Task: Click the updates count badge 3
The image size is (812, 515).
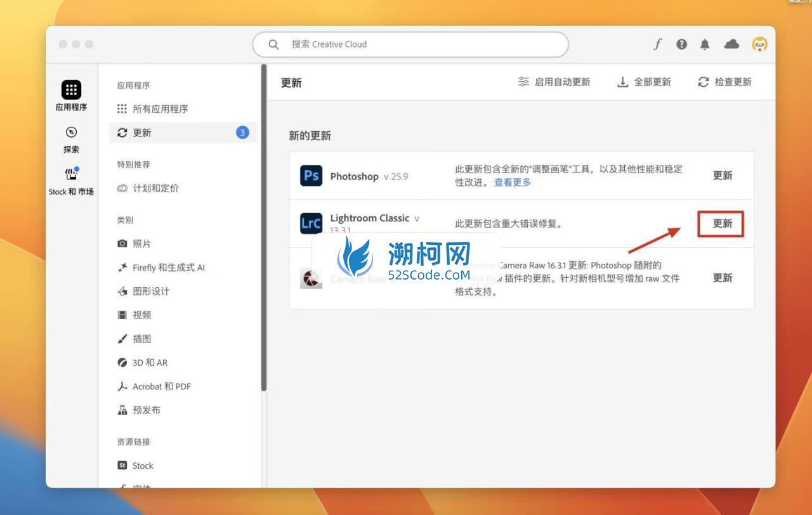Action: pos(242,133)
